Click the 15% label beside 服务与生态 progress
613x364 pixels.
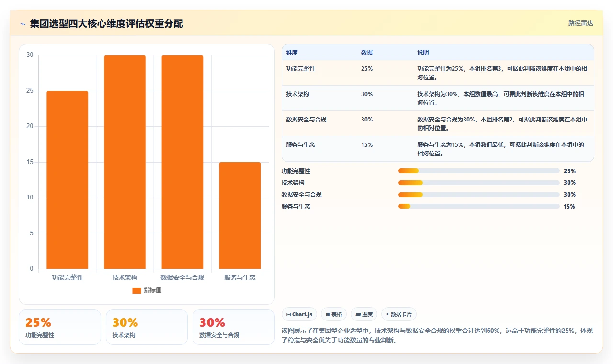(569, 206)
